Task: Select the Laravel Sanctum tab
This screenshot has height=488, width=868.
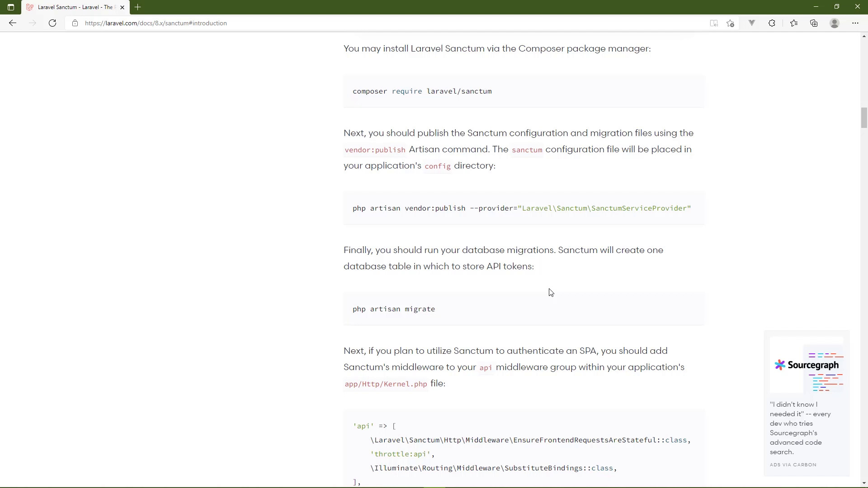Action: [75, 7]
